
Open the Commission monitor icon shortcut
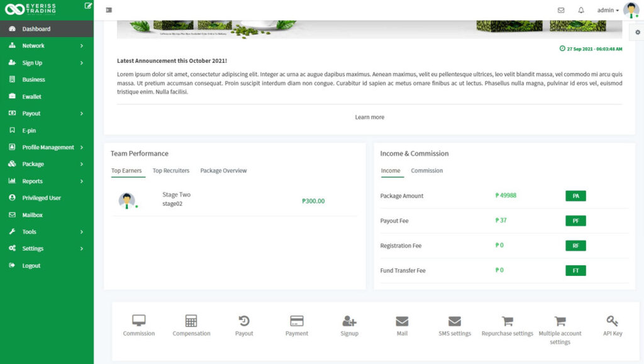139,321
